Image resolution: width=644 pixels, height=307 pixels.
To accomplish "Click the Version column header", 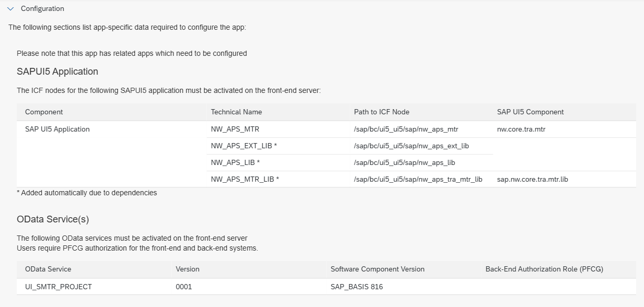I will point(188,269).
